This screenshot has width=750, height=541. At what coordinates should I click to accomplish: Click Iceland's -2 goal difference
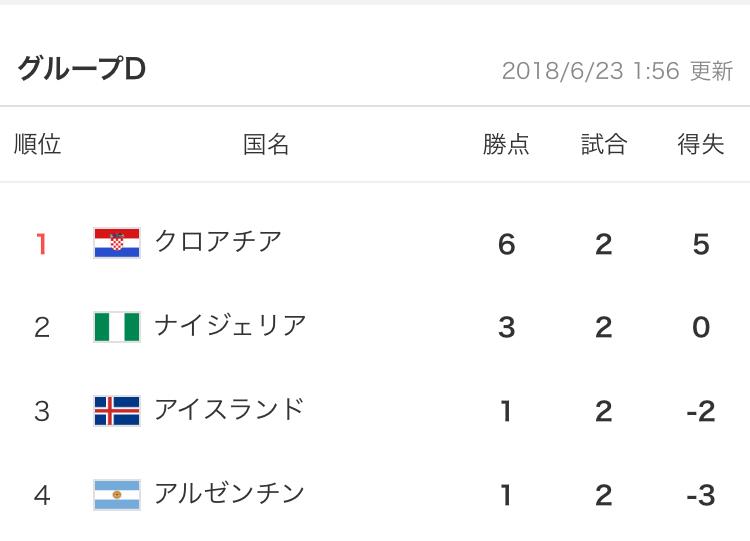(701, 412)
